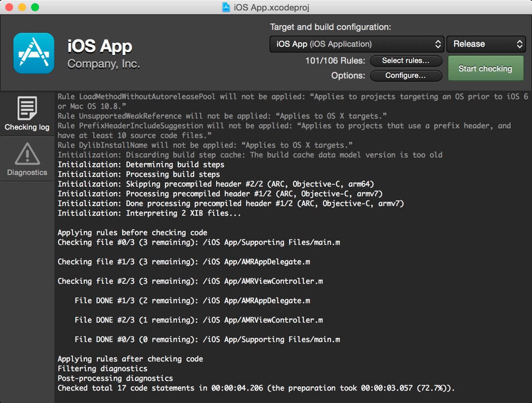Click log line 'Initialization: Processing precompiled header #1/2'

(x=220, y=194)
